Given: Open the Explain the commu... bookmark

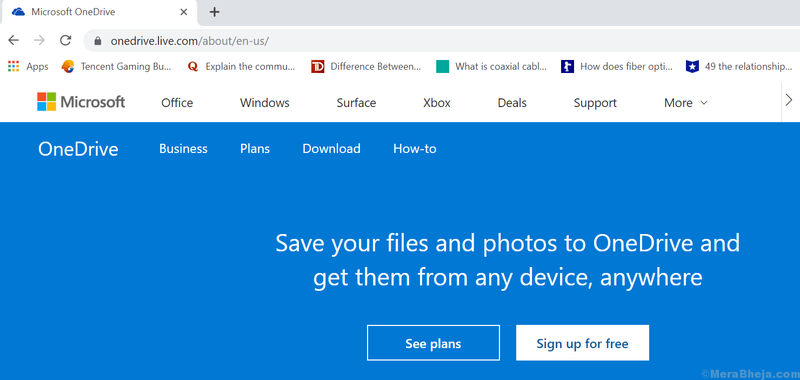Looking at the screenshot, I should pos(241,66).
